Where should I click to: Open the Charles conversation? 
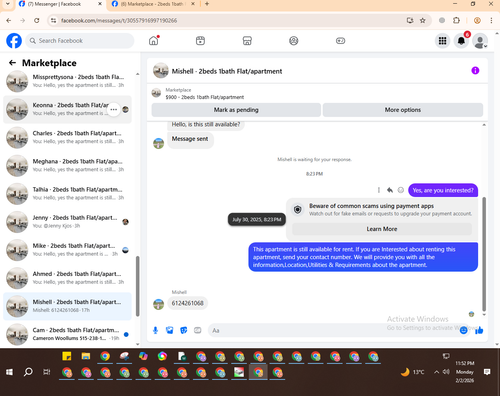(x=67, y=137)
